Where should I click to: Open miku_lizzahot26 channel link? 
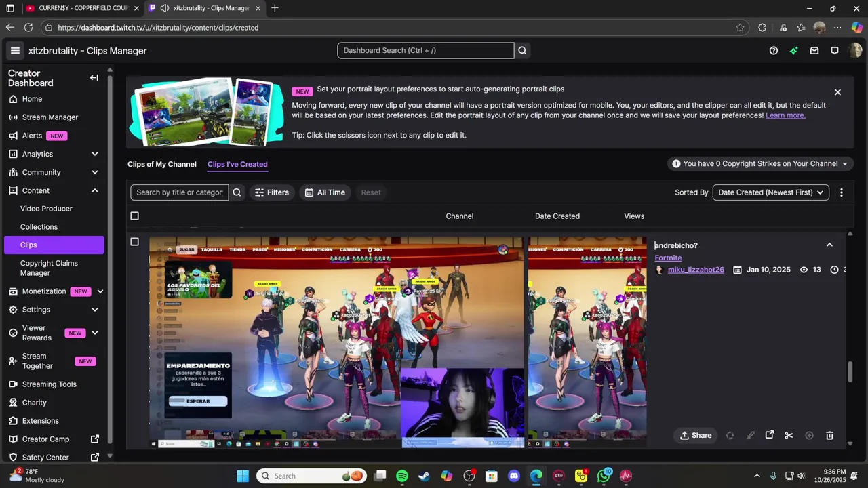coord(696,270)
